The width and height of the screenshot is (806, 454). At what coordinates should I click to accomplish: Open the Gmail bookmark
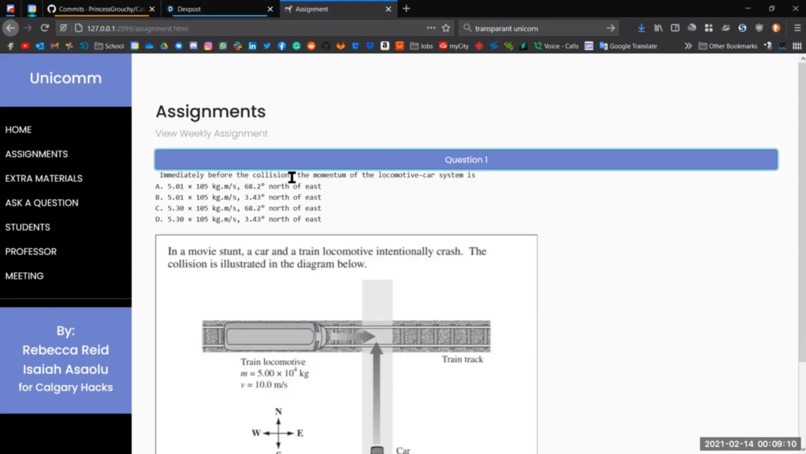(54, 46)
